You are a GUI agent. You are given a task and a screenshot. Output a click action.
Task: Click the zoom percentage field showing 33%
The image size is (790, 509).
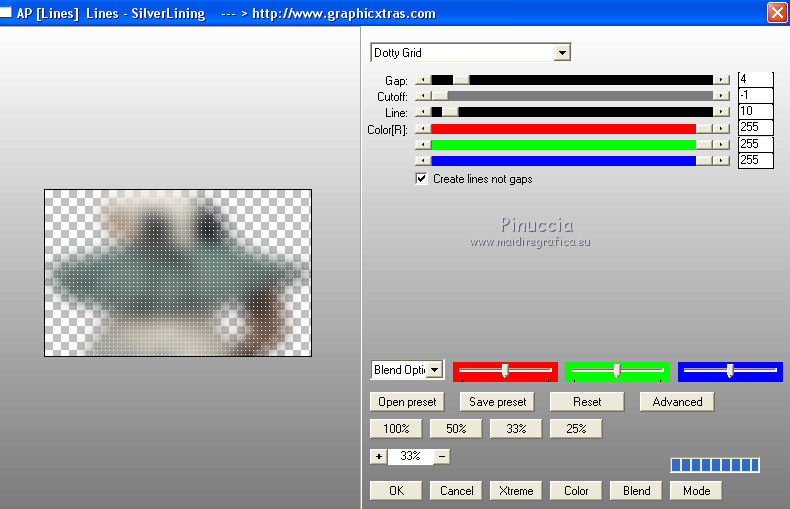(x=410, y=456)
